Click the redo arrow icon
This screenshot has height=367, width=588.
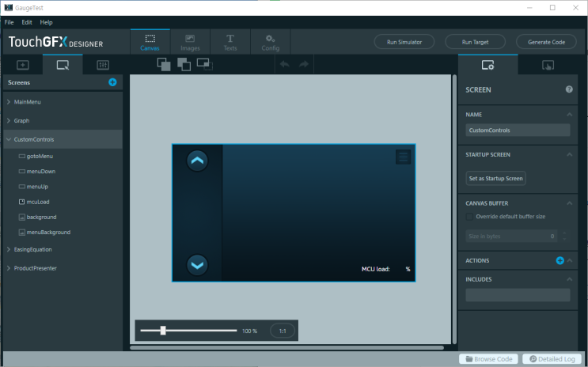(303, 64)
